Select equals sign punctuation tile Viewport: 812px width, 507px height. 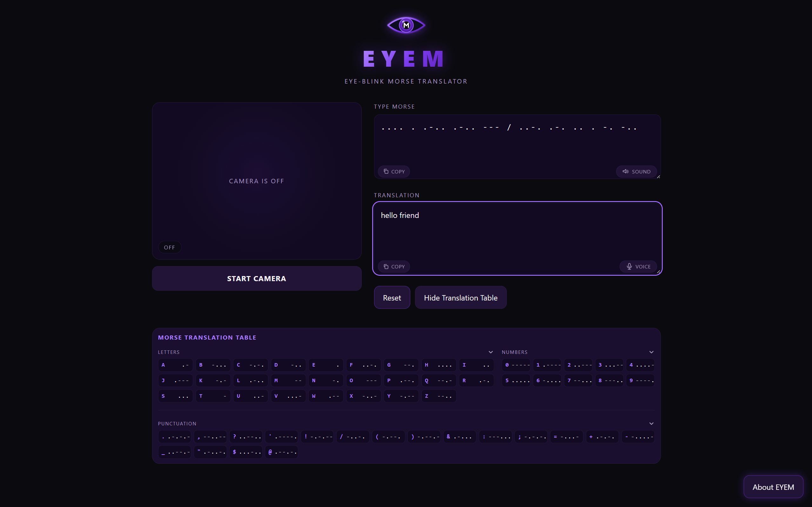click(x=566, y=436)
